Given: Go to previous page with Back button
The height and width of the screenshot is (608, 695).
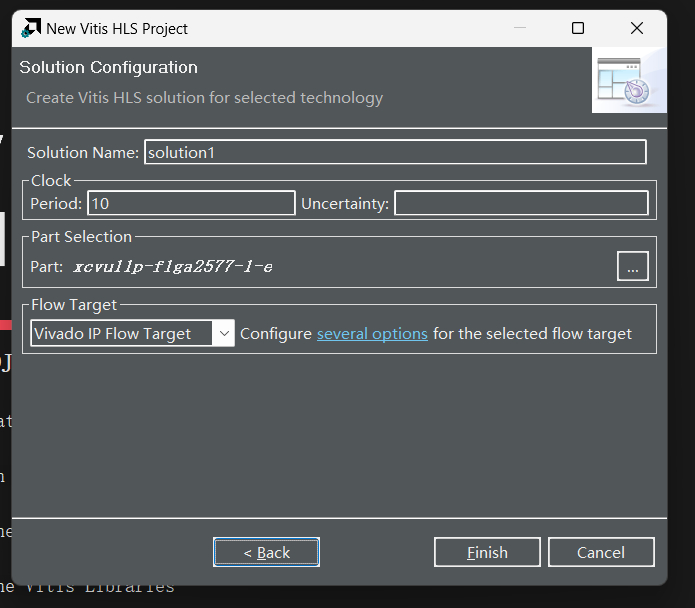Looking at the screenshot, I should click(x=266, y=552).
